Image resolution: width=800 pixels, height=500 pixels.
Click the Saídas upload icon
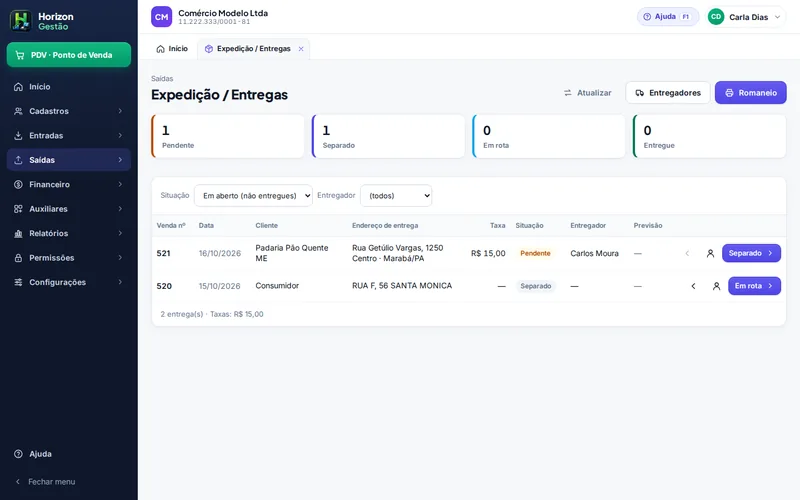pyautogui.click(x=18, y=160)
